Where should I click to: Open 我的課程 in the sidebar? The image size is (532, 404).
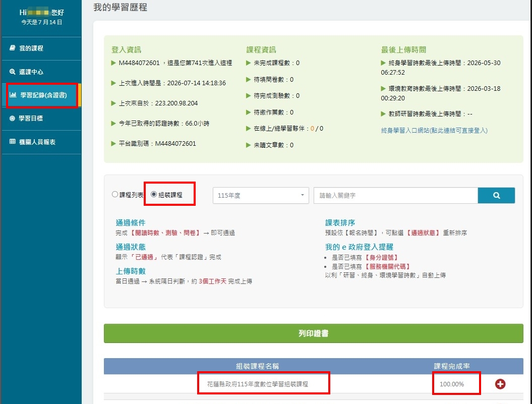(x=41, y=48)
